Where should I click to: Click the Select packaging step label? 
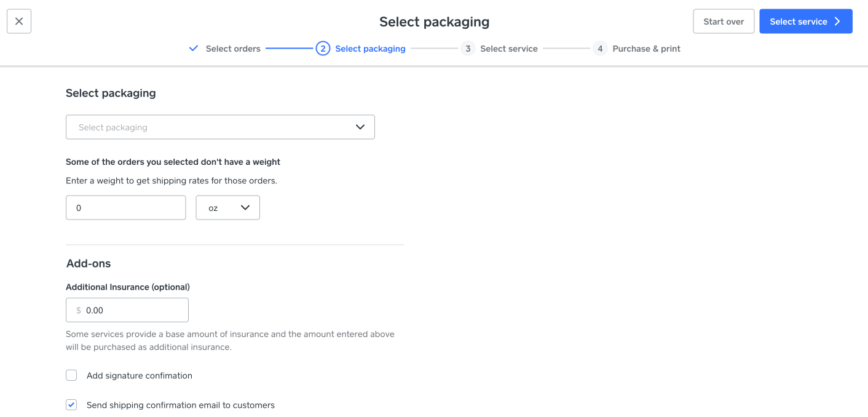pyautogui.click(x=370, y=49)
